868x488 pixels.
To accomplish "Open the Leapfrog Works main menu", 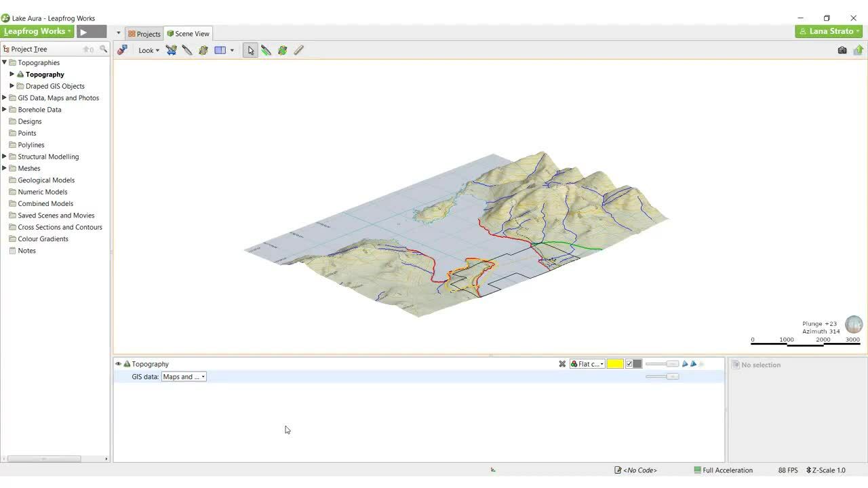I will click(37, 31).
